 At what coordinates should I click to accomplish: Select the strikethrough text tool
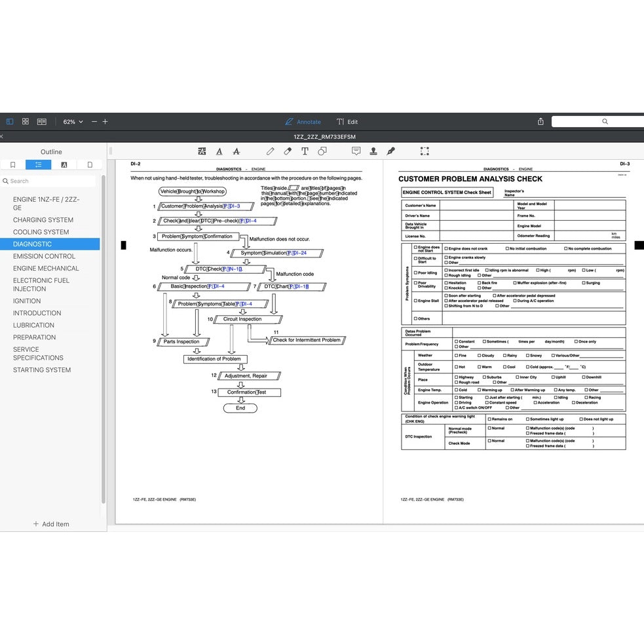click(237, 151)
